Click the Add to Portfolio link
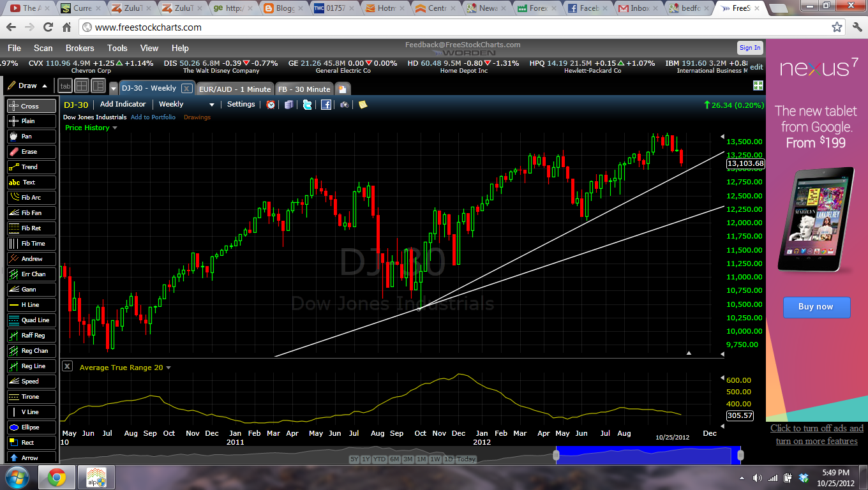Screen dimensions: 868x490 click(x=153, y=117)
